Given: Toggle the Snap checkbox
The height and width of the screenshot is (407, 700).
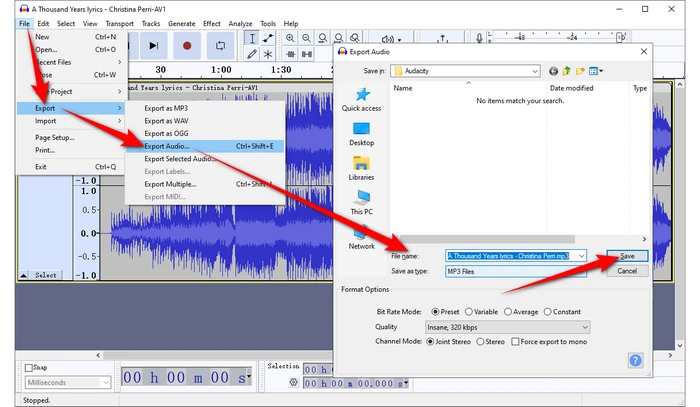Looking at the screenshot, I should [29, 368].
